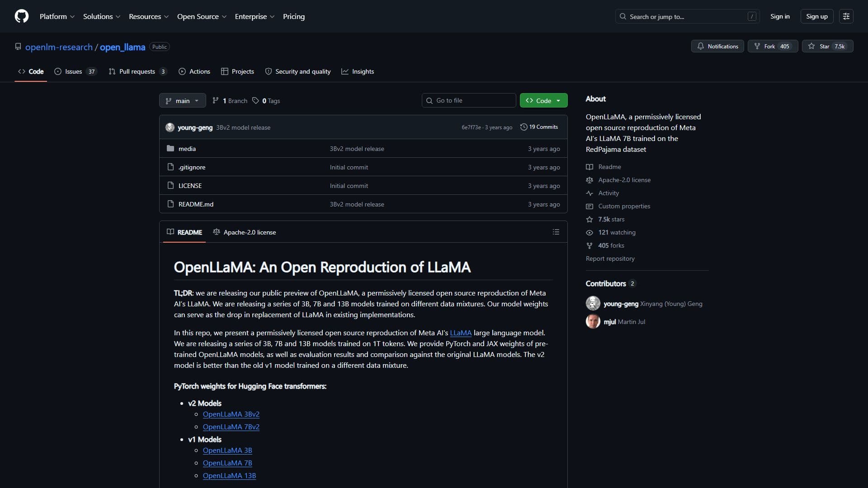View the 1 Branch link
The height and width of the screenshot is (488, 868).
tap(230, 101)
